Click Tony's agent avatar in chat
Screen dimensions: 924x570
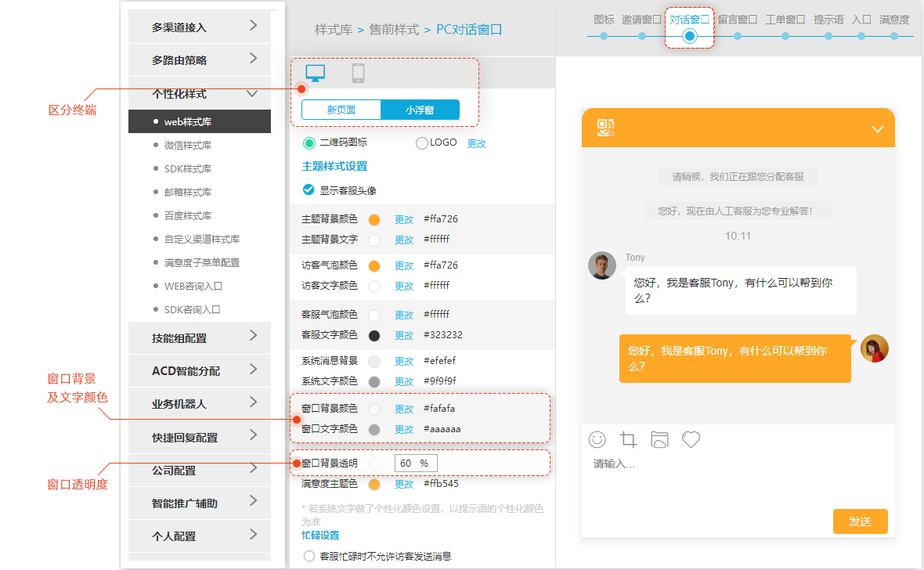click(x=602, y=265)
